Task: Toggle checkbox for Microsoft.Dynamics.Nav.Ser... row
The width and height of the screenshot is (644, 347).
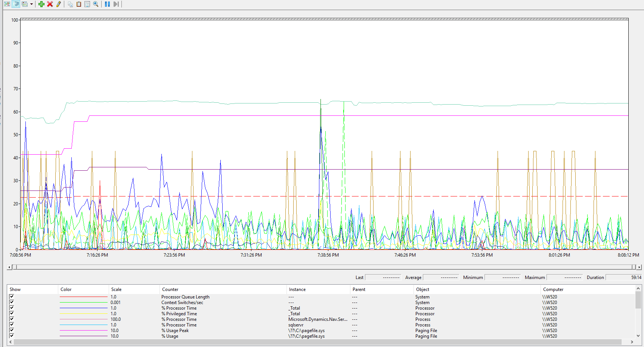Action: [x=12, y=319]
